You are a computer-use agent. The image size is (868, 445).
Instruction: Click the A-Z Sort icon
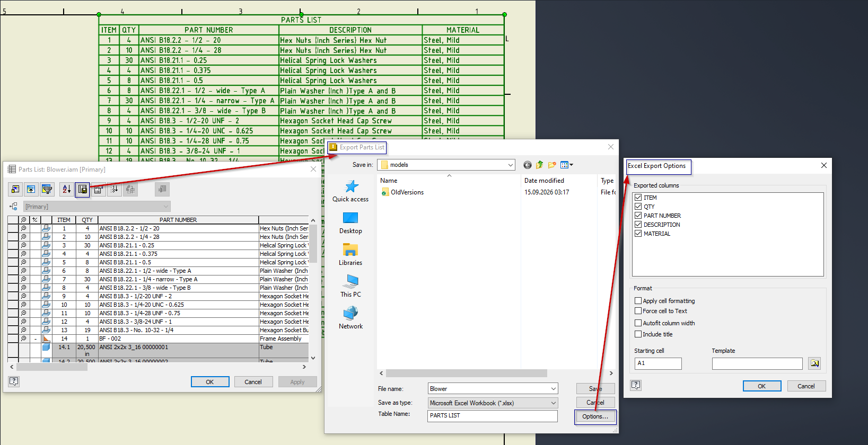66,189
